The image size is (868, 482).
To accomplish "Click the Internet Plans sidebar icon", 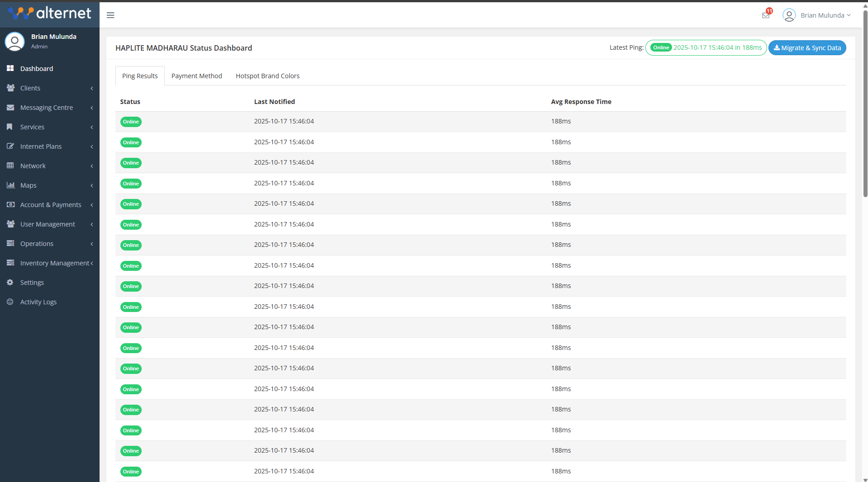I will click(x=10, y=146).
